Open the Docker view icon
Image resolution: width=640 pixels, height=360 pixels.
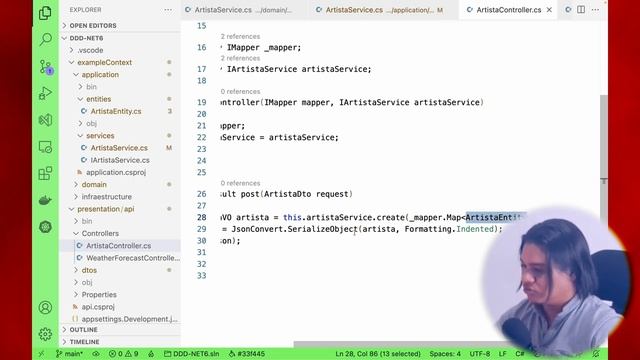coord(45,200)
